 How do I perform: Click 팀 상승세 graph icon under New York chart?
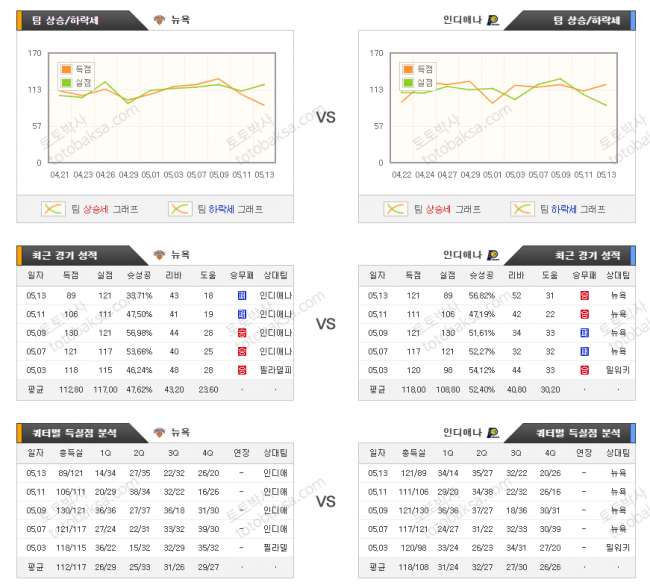click(54, 209)
